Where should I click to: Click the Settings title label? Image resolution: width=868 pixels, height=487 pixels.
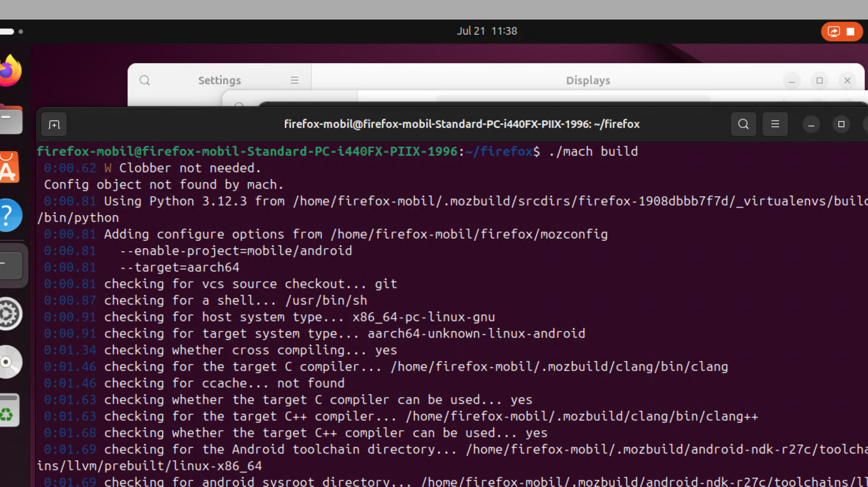220,80
